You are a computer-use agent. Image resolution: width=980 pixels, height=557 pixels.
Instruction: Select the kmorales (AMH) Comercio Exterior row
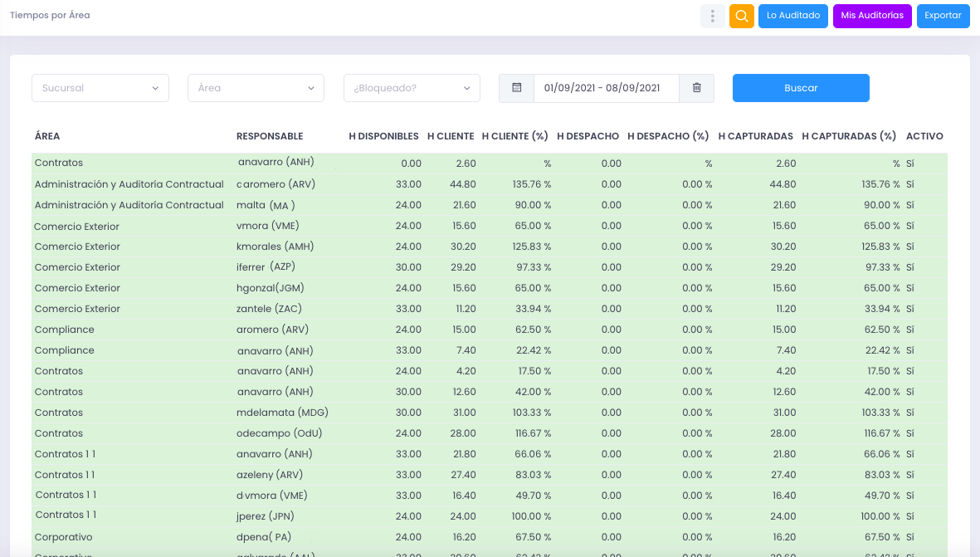pyautogui.click(x=490, y=247)
